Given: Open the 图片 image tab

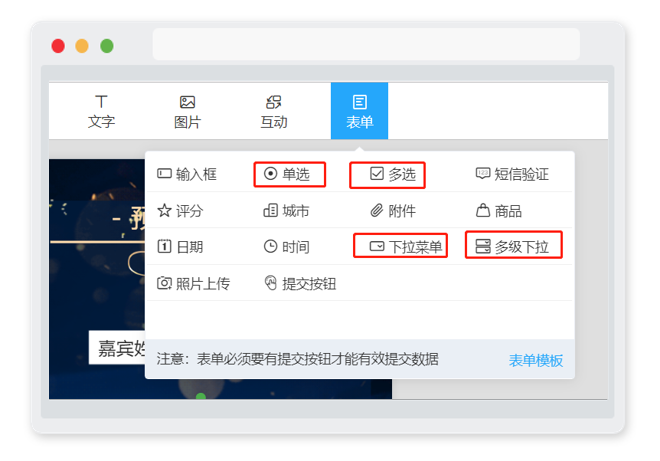Looking at the screenshot, I should (x=187, y=112).
